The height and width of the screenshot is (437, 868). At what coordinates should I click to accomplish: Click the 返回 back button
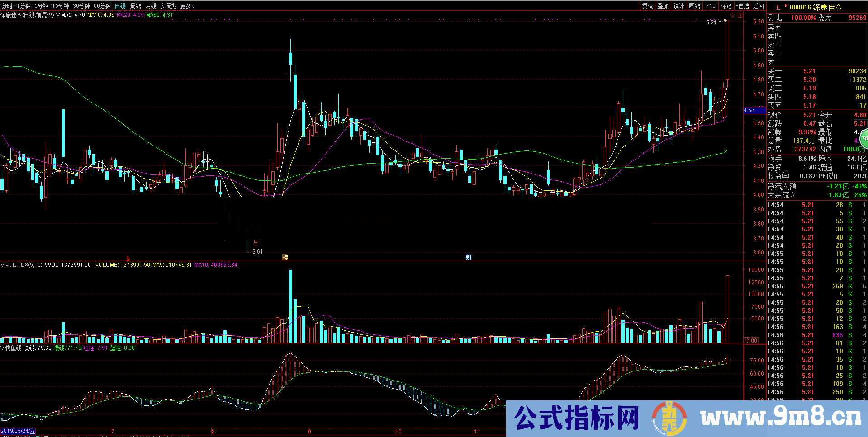tap(759, 6)
